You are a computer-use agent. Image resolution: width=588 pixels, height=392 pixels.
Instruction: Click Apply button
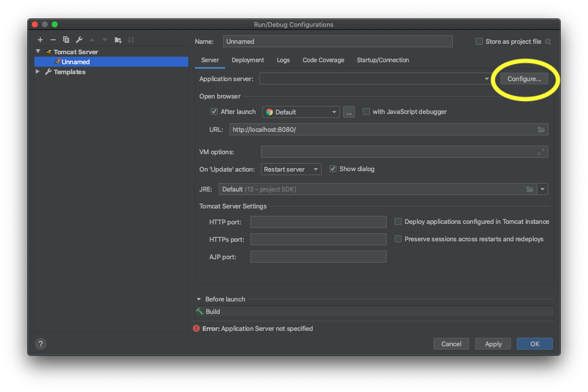click(493, 344)
